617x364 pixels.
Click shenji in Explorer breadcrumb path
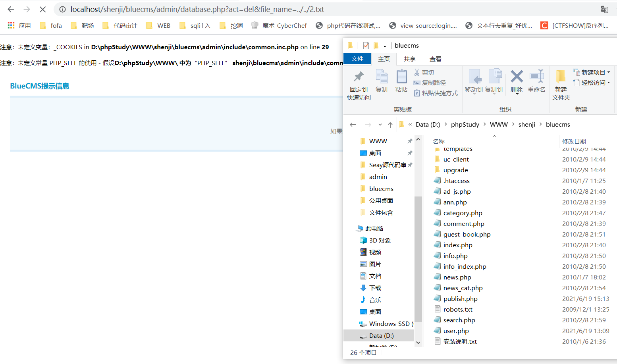point(526,124)
